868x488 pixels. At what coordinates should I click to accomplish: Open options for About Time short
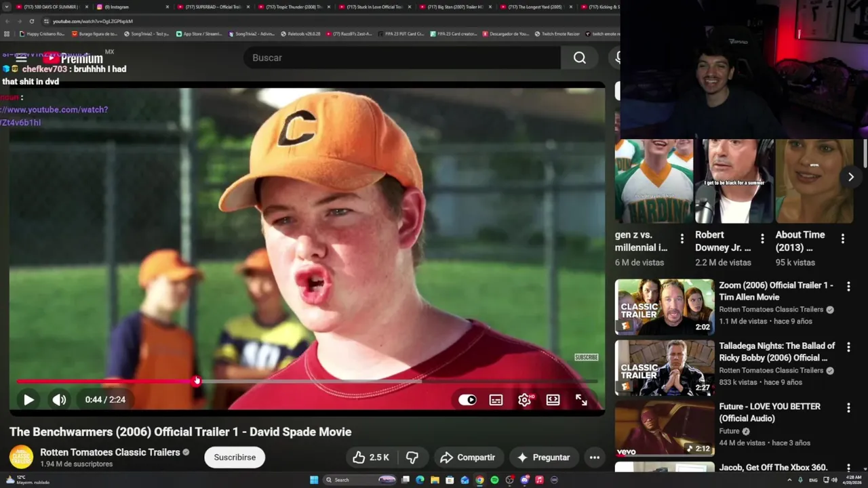click(843, 239)
